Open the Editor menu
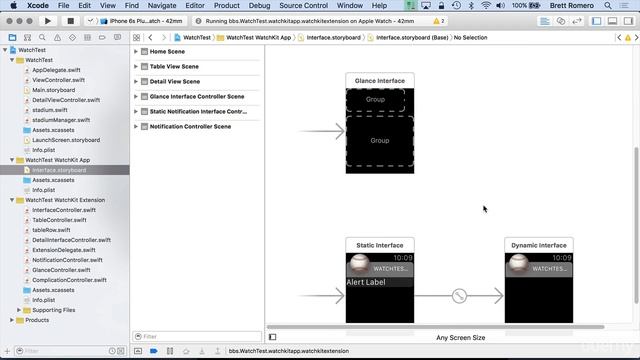640x360 pixels. pyautogui.click(x=195, y=5)
